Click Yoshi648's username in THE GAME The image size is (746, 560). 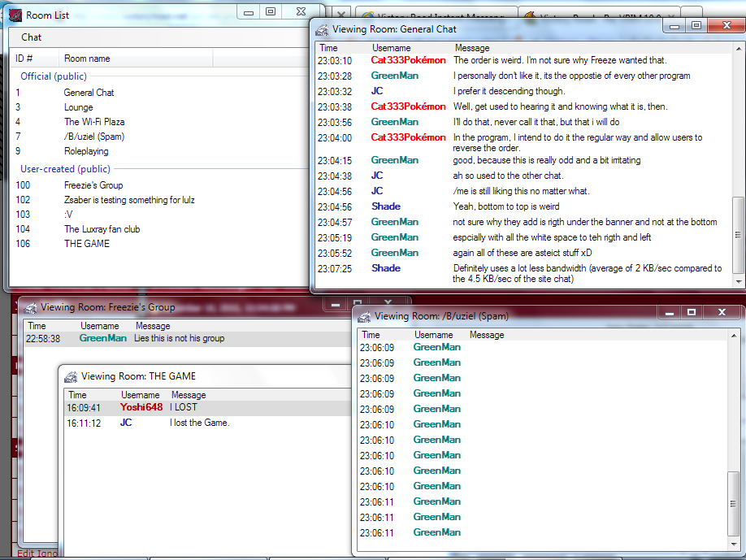[141, 407]
